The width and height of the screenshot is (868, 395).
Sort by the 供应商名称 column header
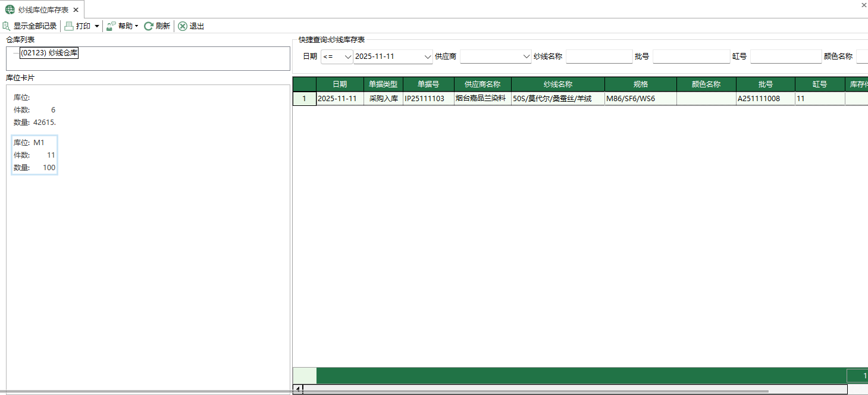coord(482,84)
